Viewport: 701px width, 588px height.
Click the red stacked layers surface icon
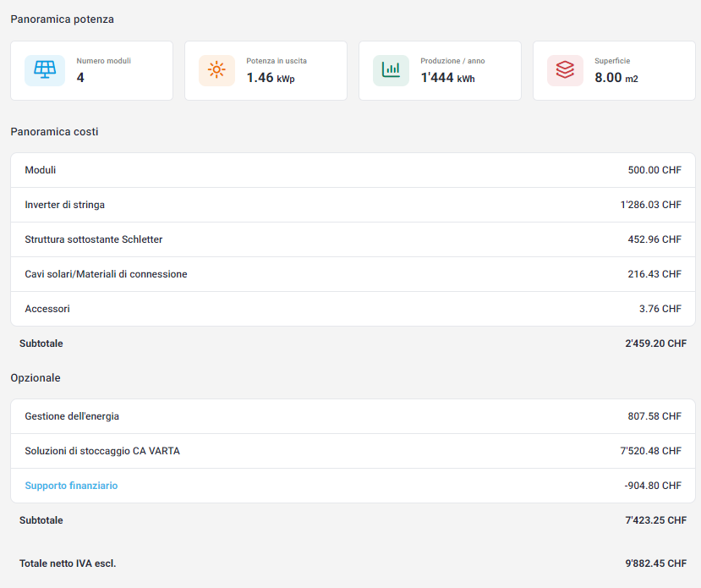point(565,70)
